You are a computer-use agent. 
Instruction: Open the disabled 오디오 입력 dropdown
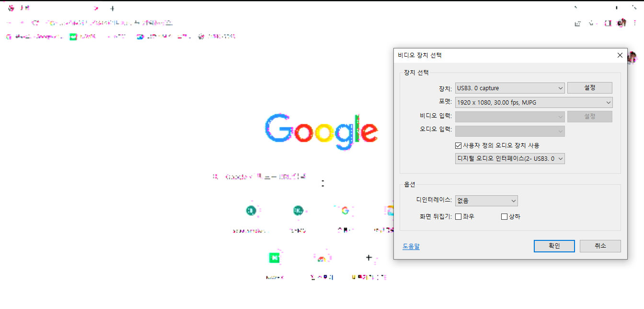pyautogui.click(x=510, y=131)
